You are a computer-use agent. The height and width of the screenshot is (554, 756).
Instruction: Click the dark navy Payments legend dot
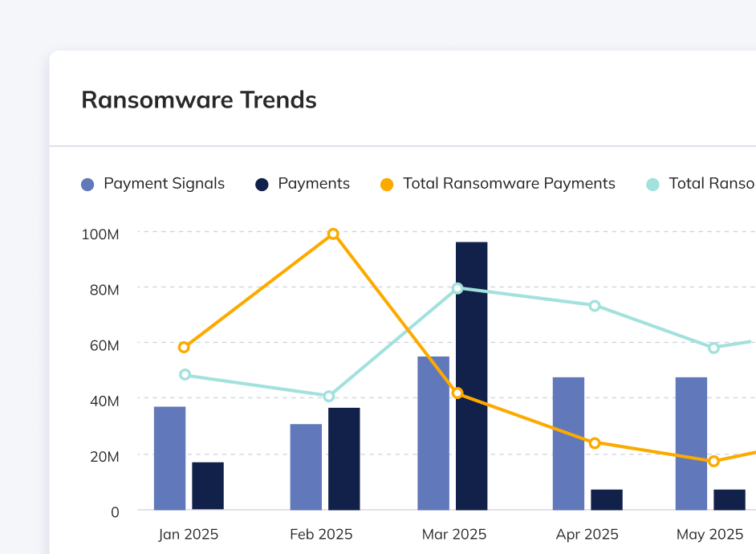(x=262, y=185)
